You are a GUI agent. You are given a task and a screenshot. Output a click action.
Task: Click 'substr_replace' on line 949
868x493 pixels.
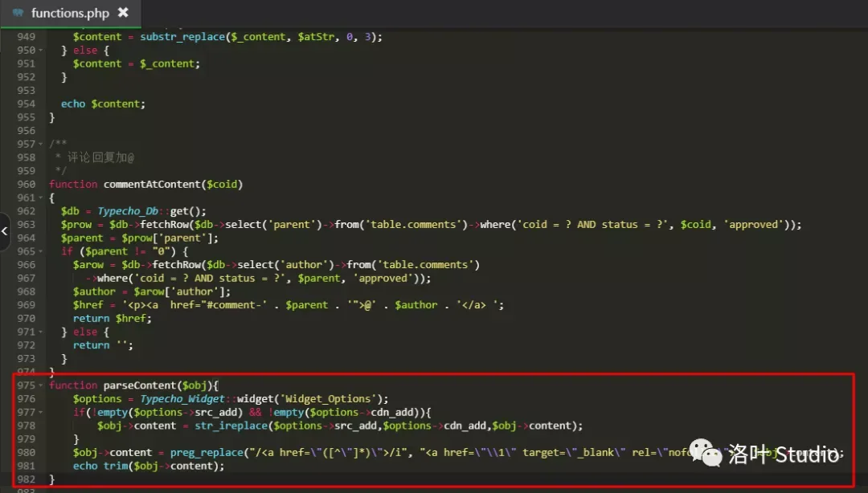pyautogui.click(x=182, y=37)
